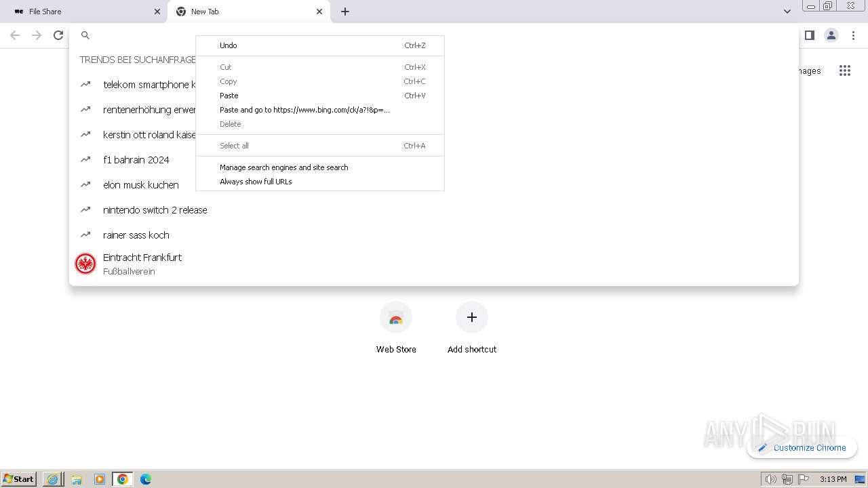Open Manage search engines and site search
Screen dimensions: 868x488
(320, 167)
